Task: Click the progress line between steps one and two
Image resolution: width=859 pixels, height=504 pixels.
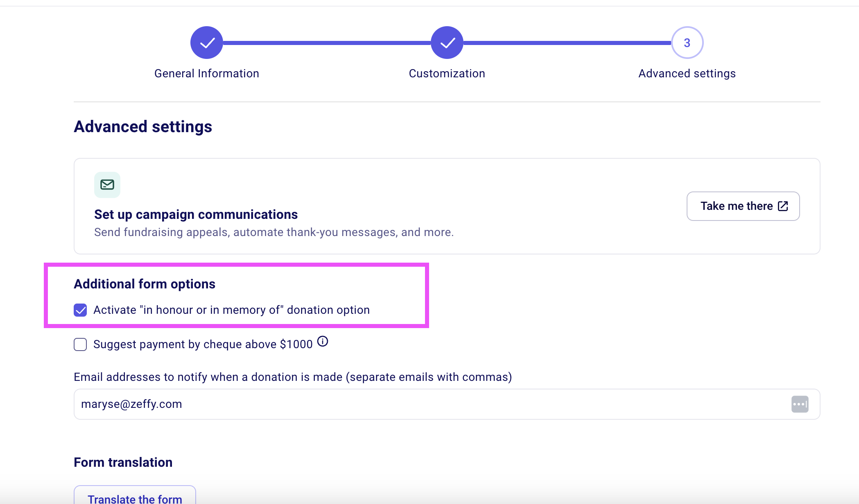Action: coord(327,43)
